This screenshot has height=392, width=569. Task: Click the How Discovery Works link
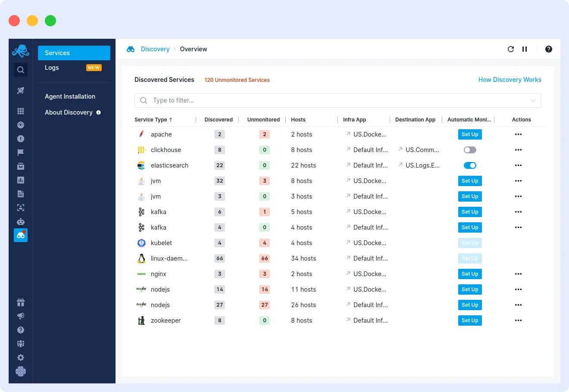(510, 79)
